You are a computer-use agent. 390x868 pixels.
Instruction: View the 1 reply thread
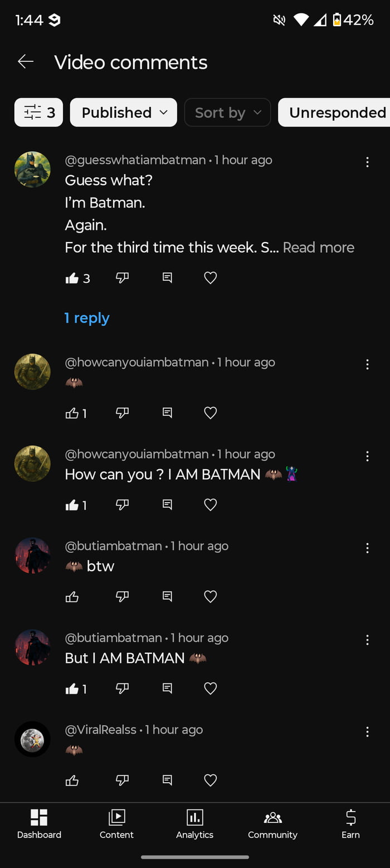(x=87, y=317)
